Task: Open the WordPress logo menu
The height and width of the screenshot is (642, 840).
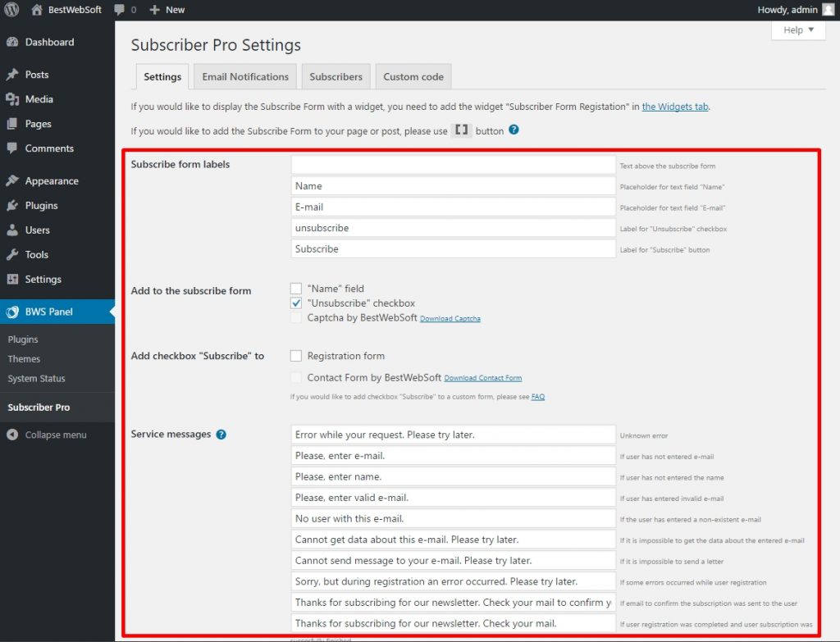Action: pyautogui.click(x=11, y=10)
